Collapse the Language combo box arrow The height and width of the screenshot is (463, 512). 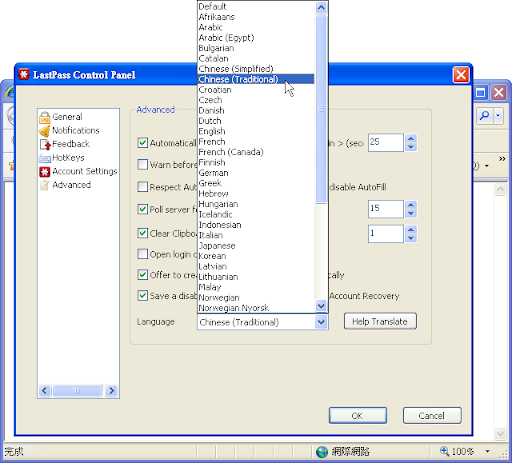pyautogui.click(x=321, y=322)
